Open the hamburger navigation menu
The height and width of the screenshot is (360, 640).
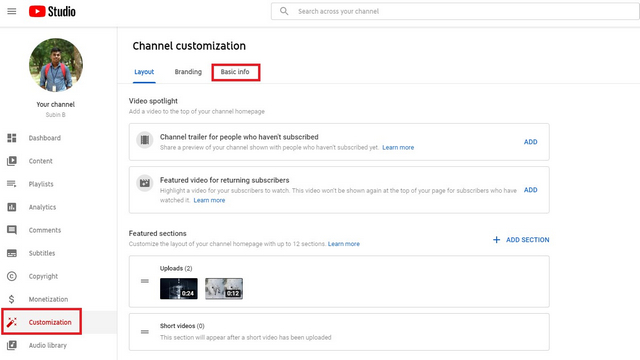tap(12, 11)
